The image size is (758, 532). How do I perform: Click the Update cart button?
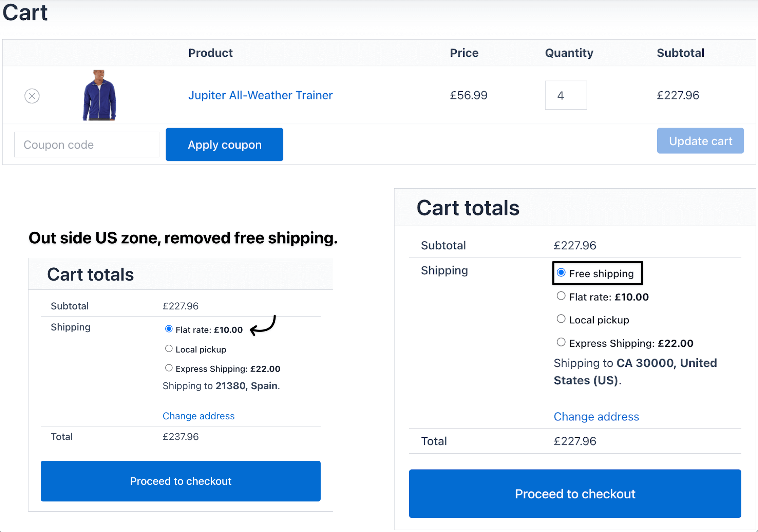coord(700,141)
